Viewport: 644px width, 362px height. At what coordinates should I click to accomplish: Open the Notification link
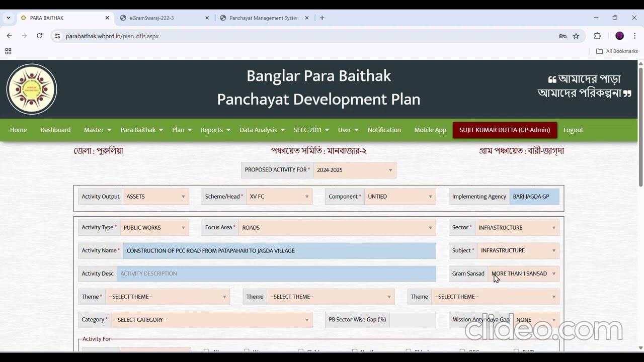pyautogui.click(x=384, y=130)
